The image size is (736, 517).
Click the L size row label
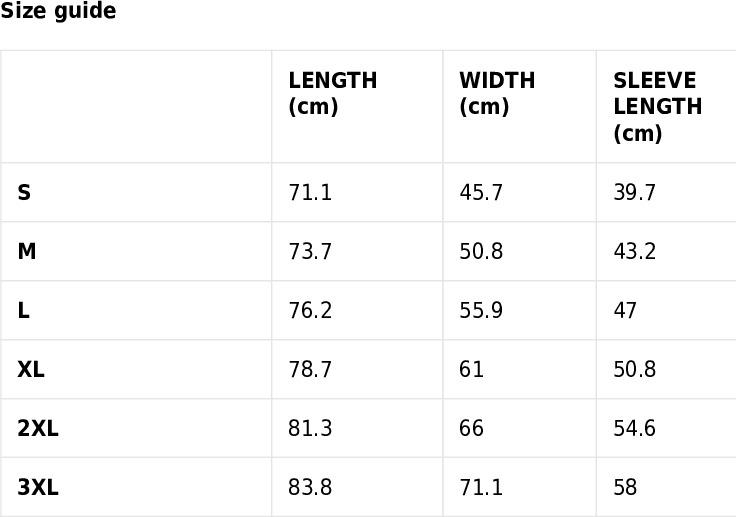pyautogui.click(x=23, y=310)
